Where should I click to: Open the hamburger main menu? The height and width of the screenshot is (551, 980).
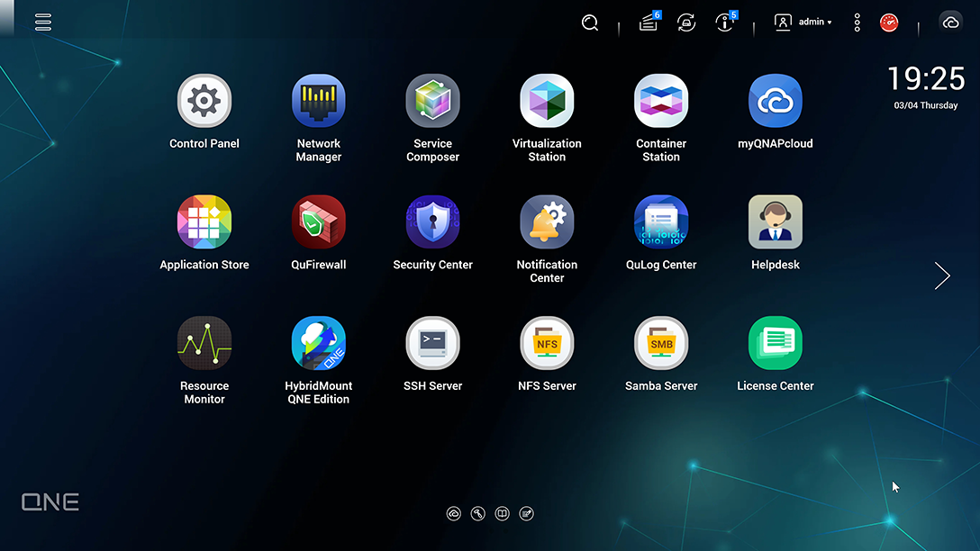click(x=43, y=23)
